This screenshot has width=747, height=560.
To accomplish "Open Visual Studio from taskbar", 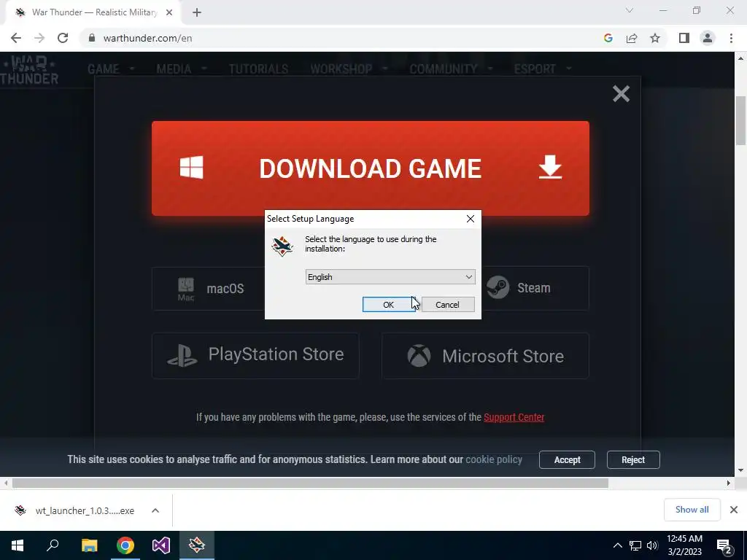I will 161,545.
